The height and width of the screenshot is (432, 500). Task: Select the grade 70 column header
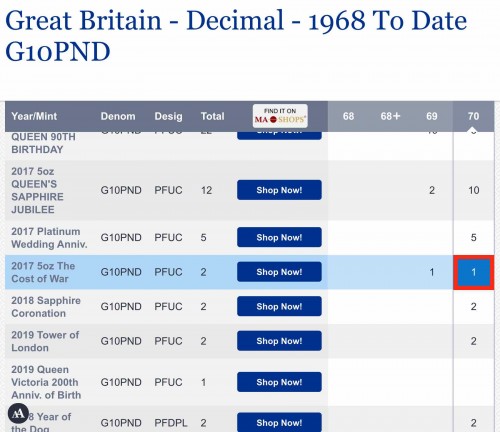(473, 116)
